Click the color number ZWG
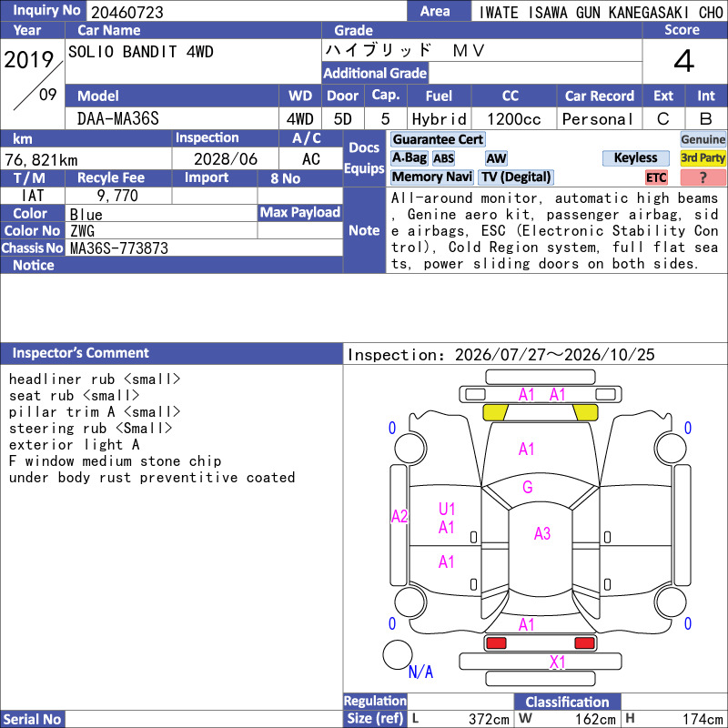Viewport: 728px width, 728px height. 82,231
